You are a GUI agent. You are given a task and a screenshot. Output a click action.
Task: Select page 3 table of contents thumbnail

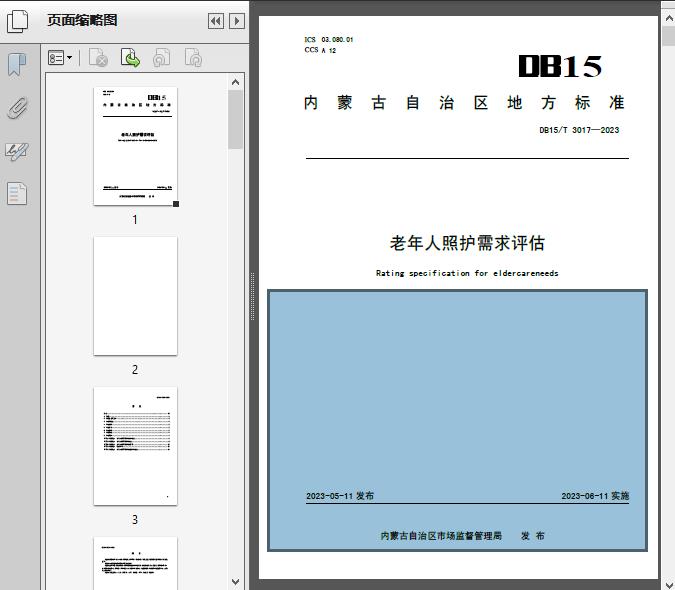tap(135, 446)
